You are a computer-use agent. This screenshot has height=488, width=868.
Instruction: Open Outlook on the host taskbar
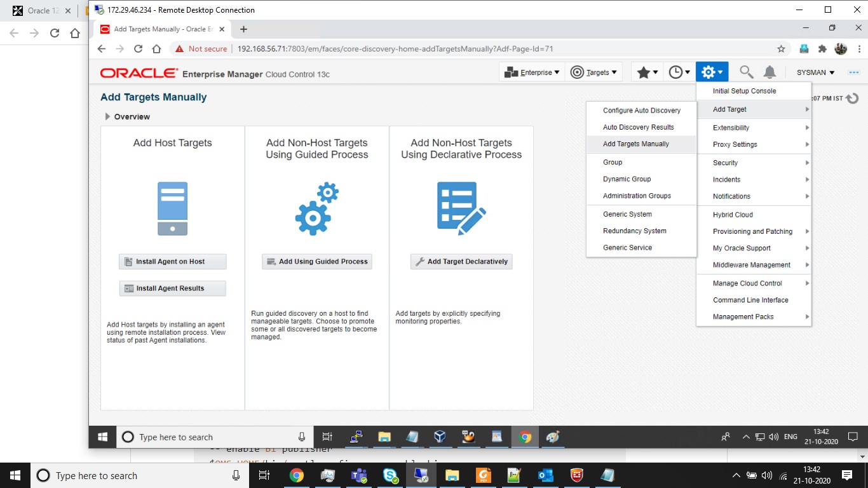[x=545, y=475]
